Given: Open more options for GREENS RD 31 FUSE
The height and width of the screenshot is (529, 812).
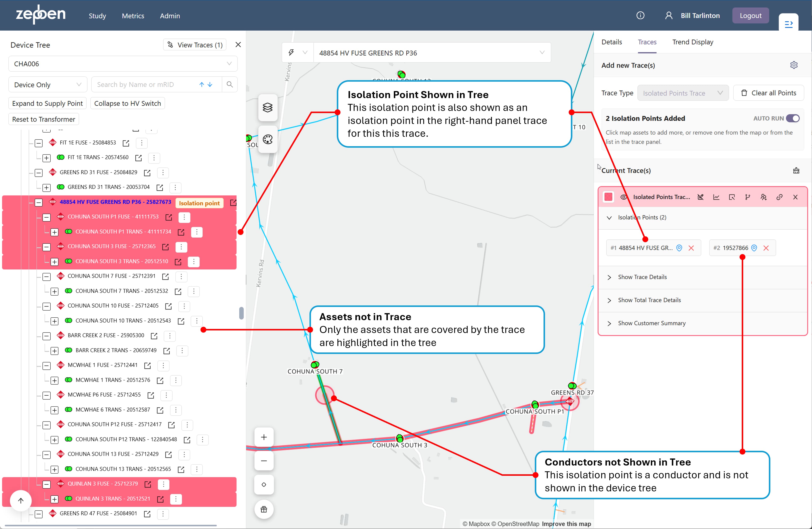Looking at the screenshot, I should [x=163, y=173].
